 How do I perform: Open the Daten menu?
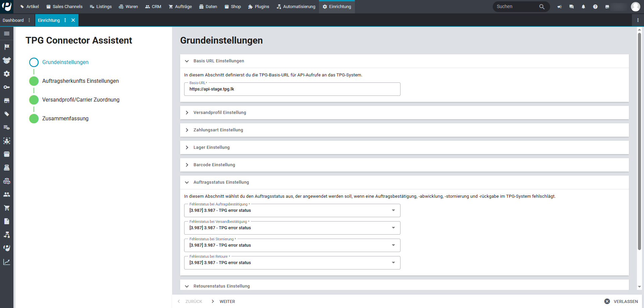click(208, 7)
